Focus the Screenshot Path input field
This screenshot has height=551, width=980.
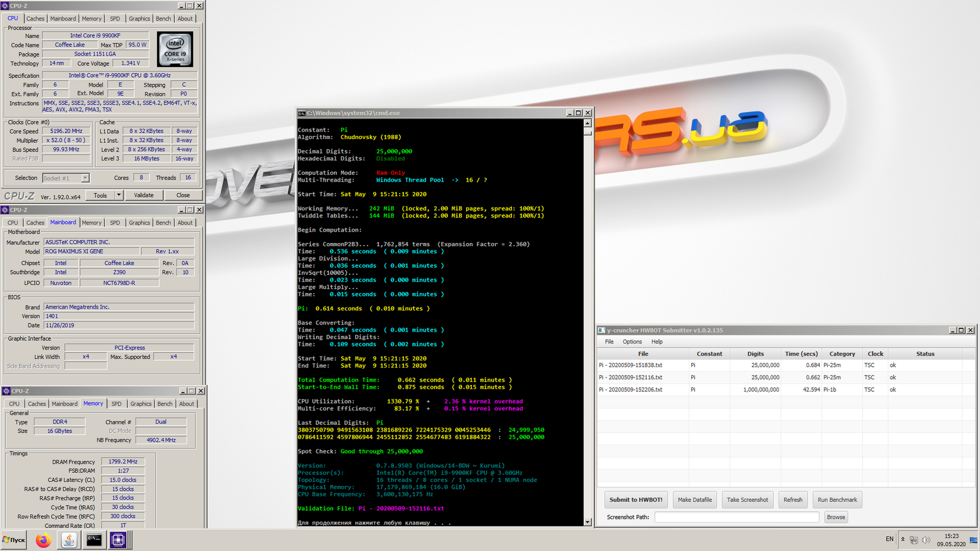point(737,517)
